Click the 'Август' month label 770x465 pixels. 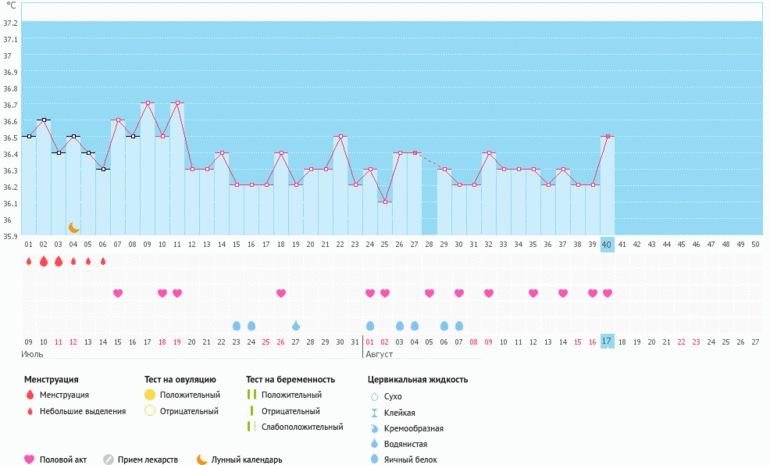click(x=380, y=354)
